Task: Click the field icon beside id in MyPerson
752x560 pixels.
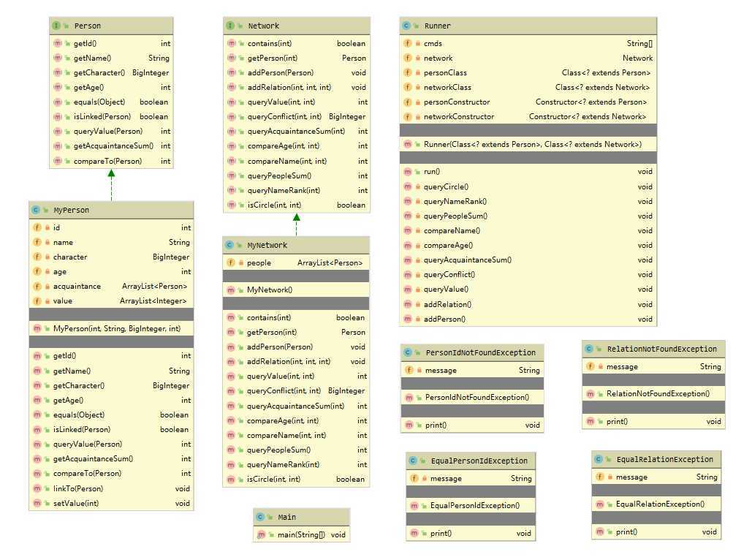Action: pyautogui.click(x=37, y=227)
